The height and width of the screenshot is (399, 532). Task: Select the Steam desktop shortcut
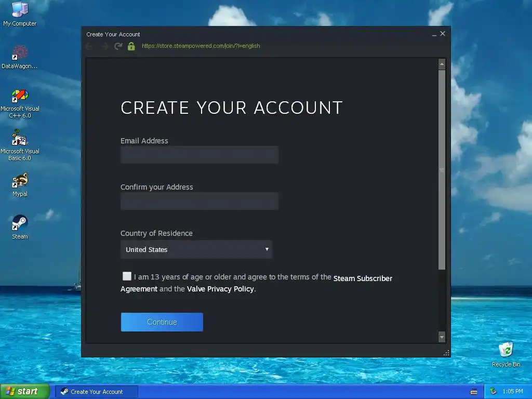(20, 227)
